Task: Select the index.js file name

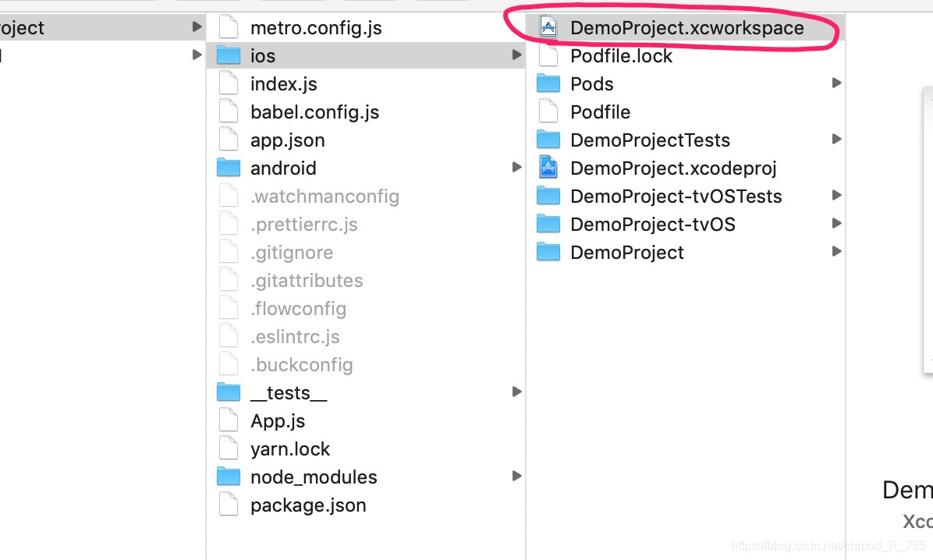Action: click(283, 84)
